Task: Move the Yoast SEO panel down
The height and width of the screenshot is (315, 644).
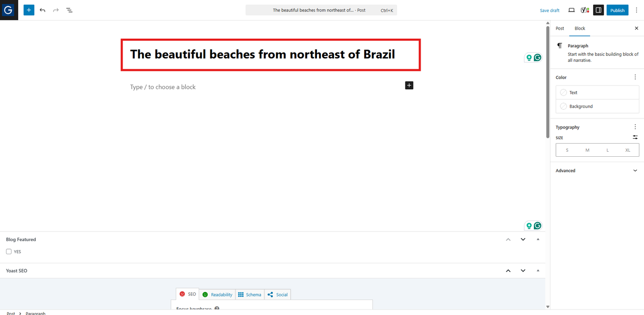Action: click(523, 271)
